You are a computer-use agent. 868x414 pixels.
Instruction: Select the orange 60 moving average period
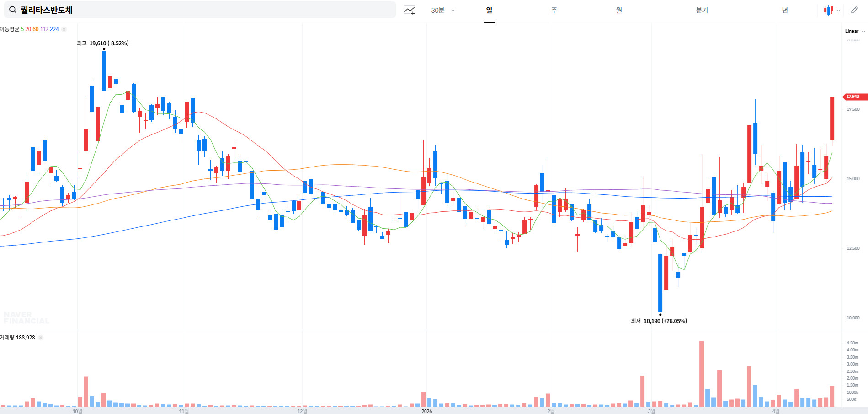[36, 29]
